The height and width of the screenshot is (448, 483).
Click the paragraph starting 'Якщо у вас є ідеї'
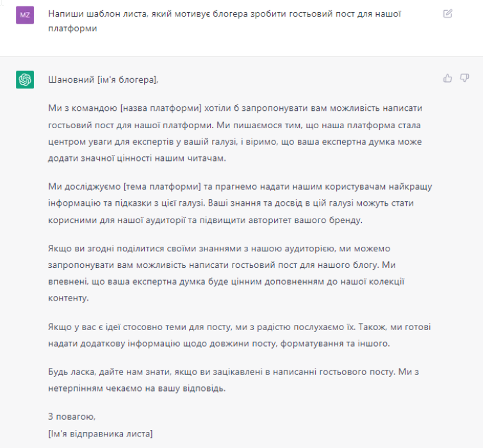click(x=240, y=335)
